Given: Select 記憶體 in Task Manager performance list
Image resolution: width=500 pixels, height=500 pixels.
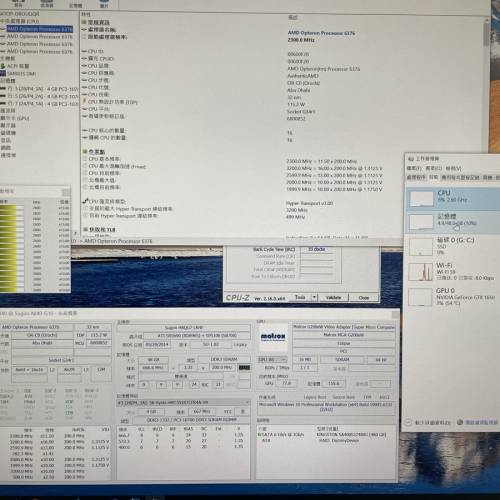Looking at the screenshot, I should click(x=453, y=222).
